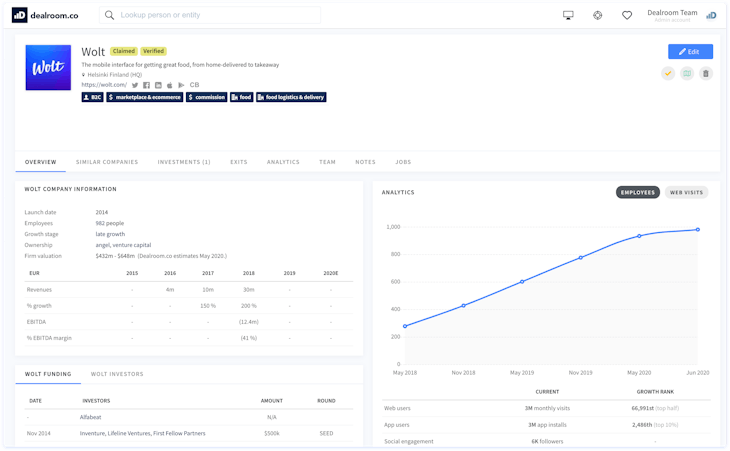The image size is (730, 451).
Task: Click the SEED round label
Action: [x=326, y=433]
